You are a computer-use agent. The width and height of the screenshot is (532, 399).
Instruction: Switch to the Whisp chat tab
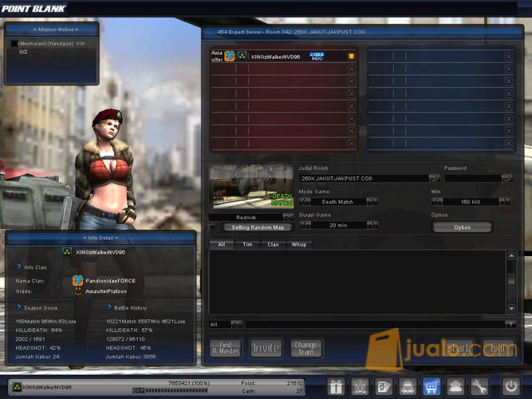pos(299,244)
